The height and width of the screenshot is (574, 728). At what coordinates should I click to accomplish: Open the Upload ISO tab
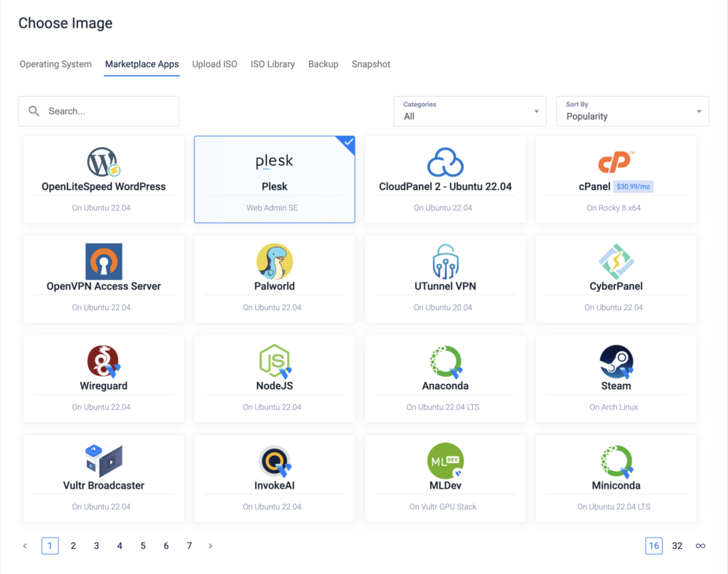[215, 64]
